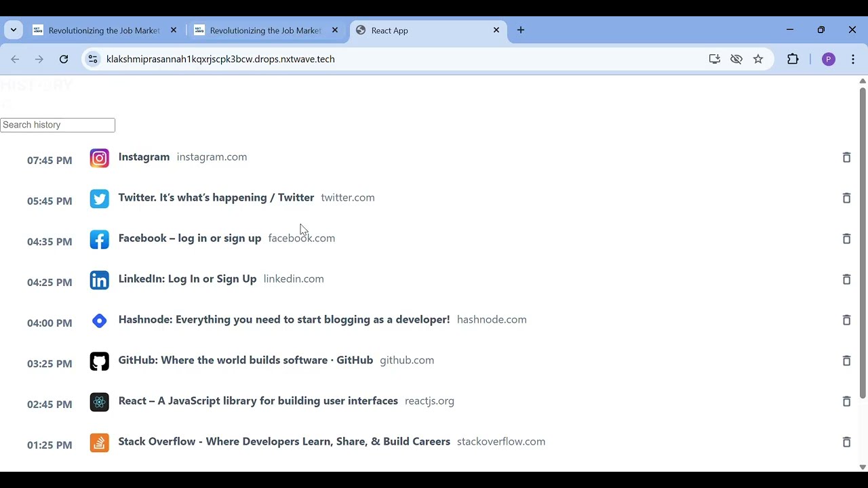Screen dimensions: 868x488
Task: Click the 04:00 PM timestamp
Action: click(50, 323)
